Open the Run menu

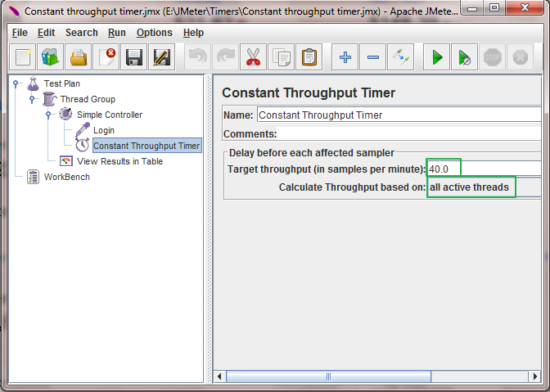tap(116, 33)
